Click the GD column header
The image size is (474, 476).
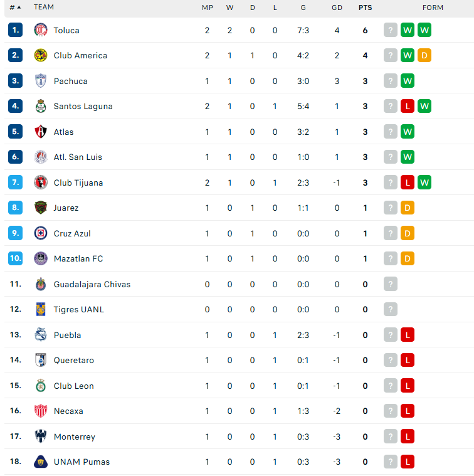337,8
